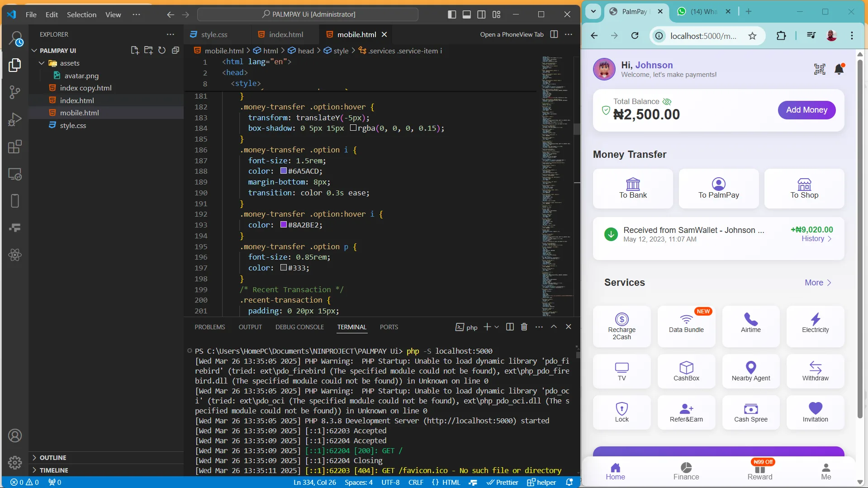The height and width of the screenshot is (488, 868).
Task: Maximize the terminal panel with the up chevron
Action: pyautogui.click(x=554, y=327)
